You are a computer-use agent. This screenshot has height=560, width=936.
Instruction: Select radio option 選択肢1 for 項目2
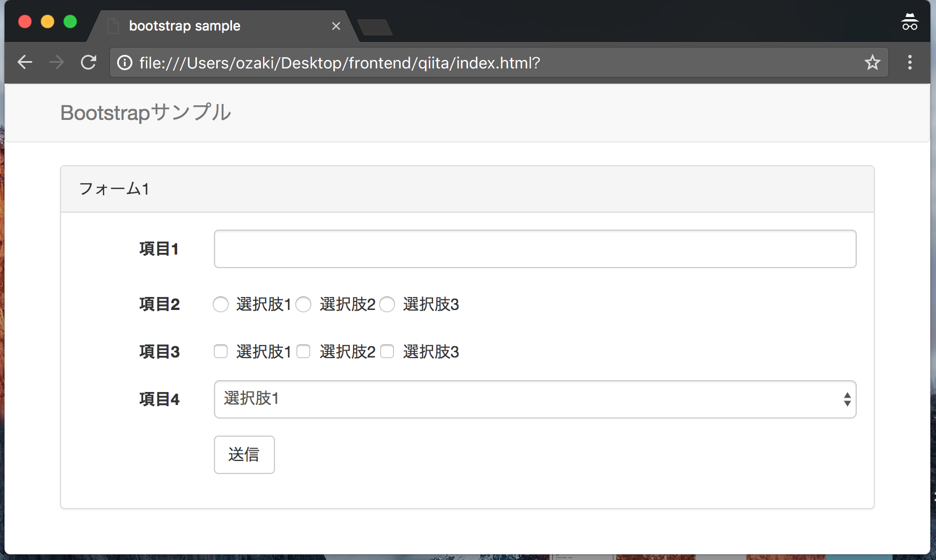pyautogui.click(x=220, y=304)
